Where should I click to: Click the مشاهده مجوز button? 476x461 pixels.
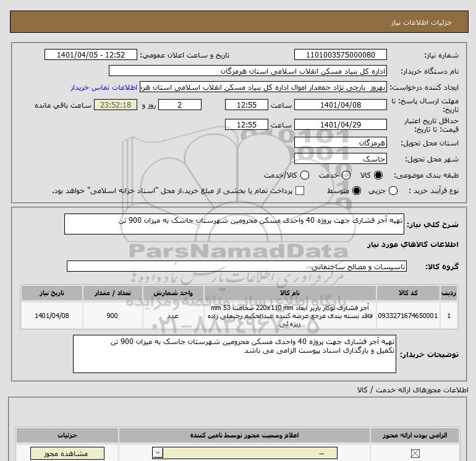[67, 454]
